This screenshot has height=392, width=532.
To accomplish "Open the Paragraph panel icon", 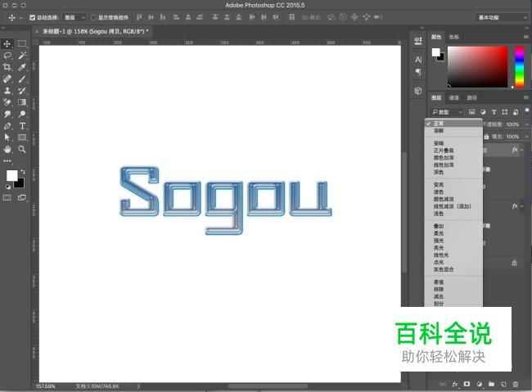I will [x=418, y=72].
